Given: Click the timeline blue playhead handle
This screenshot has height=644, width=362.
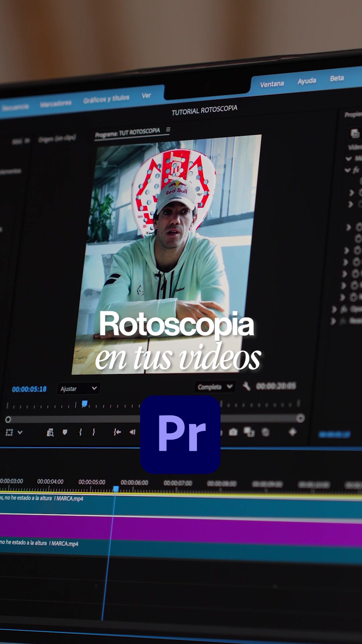Looking at the screenshot, I should click(116, 489).
